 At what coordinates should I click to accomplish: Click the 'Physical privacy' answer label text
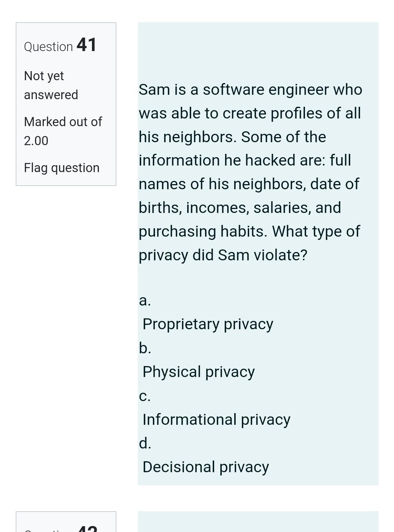click(198, 371)
